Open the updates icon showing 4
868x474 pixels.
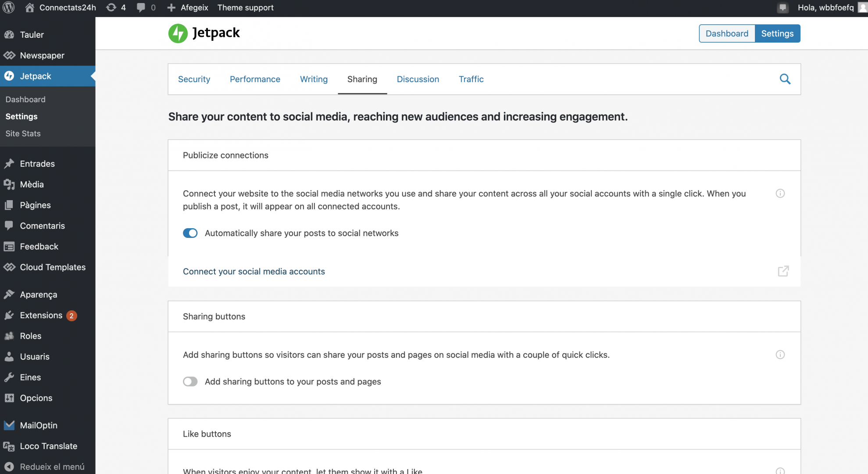pos(112,7)
